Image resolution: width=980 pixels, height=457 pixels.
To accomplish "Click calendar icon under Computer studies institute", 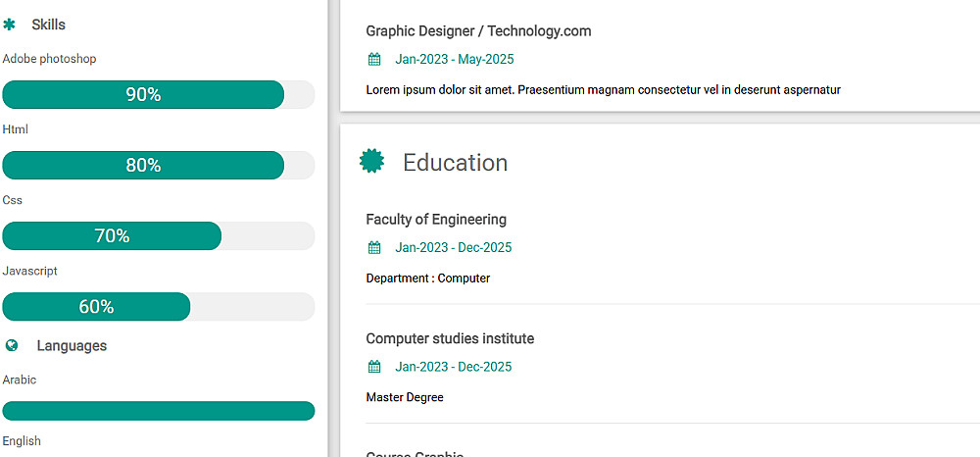I will point(374,368).
